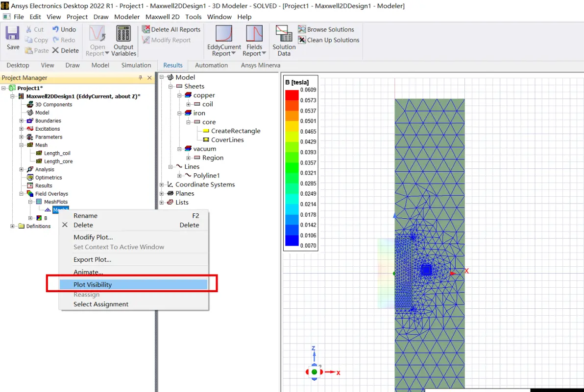Expand the Definitions folder
The width and height of the screenshot is (584, 392).
point(13,226)
